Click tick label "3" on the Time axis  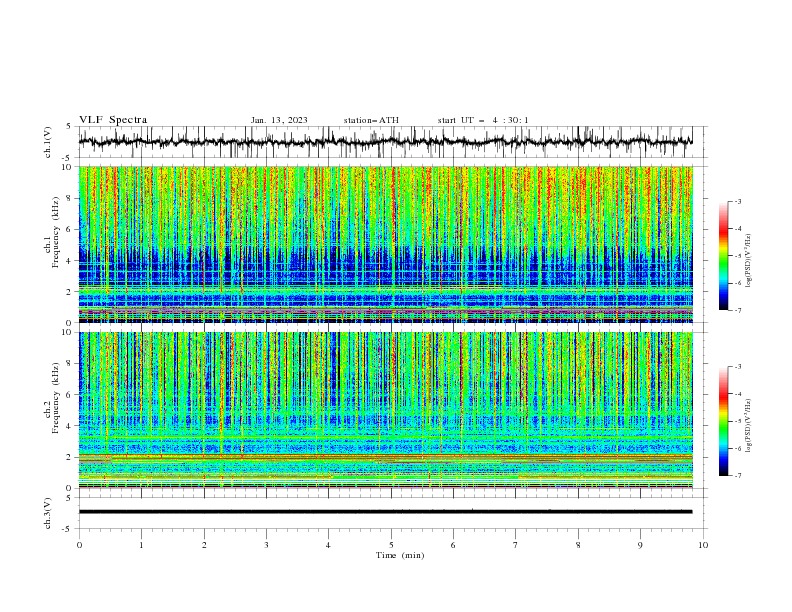coord(266,545)
